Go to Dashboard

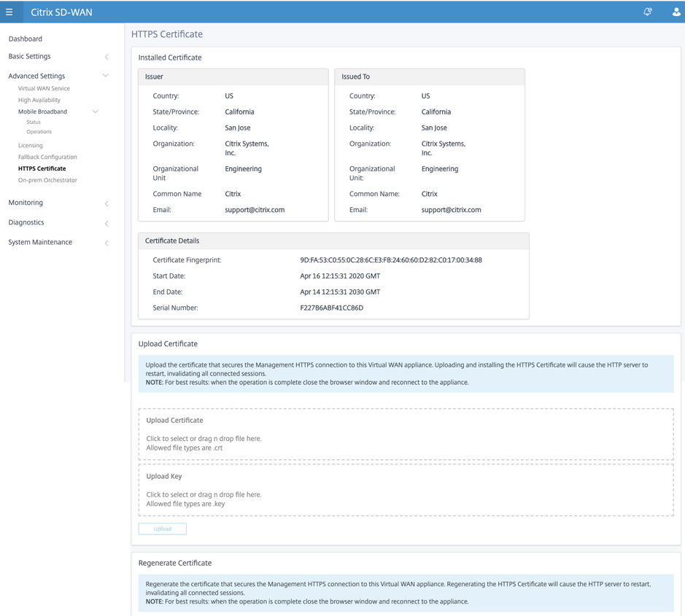(x=26, y=39)
